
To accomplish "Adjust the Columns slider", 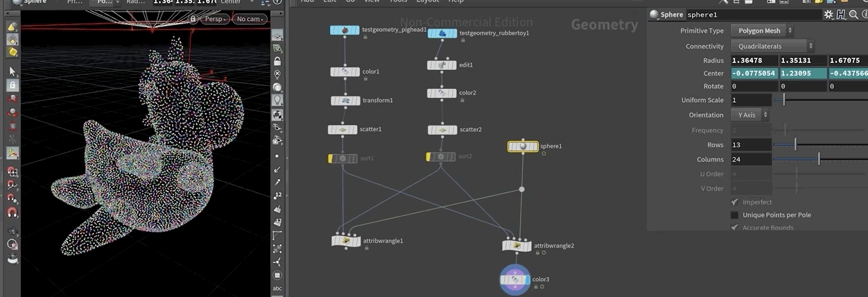I will [x=820, y=160].
